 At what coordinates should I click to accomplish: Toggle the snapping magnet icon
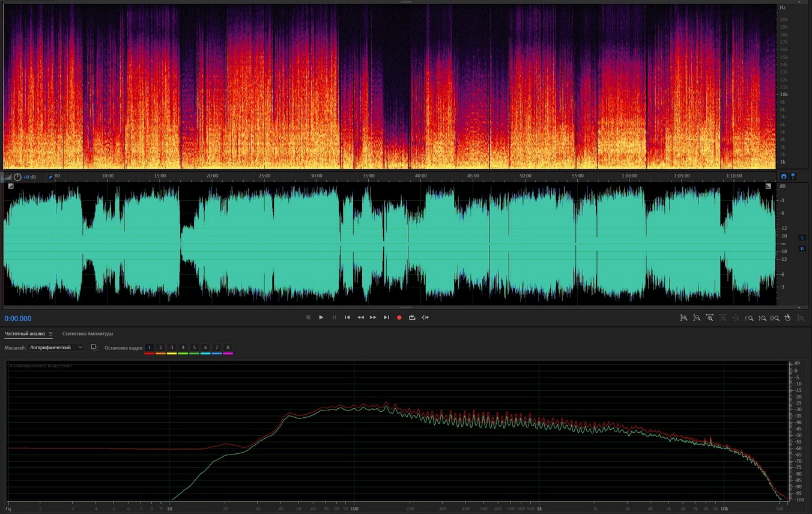tap(783, 177)
